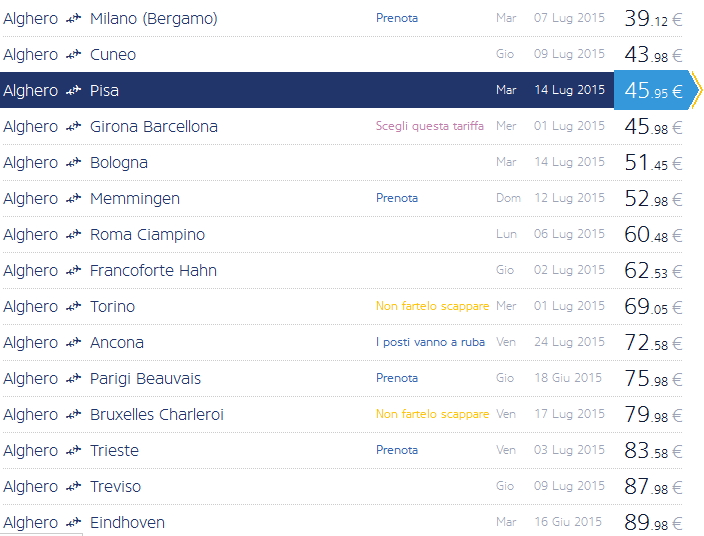This screenshot has height=536, width=704.
Task: Click the plane icon beside Pisa
Action: coord(73,91)
